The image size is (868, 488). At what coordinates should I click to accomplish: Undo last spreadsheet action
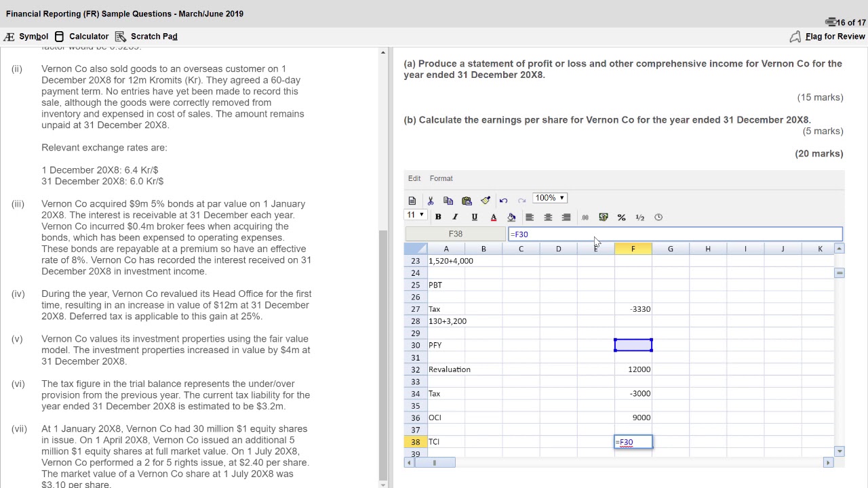click(503, 201)
